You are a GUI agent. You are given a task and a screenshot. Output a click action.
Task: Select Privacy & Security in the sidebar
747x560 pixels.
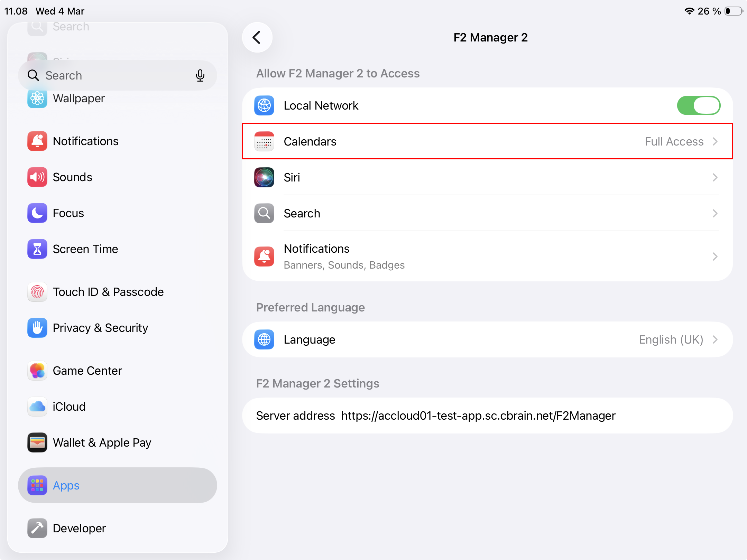click(x=118, y=328)
